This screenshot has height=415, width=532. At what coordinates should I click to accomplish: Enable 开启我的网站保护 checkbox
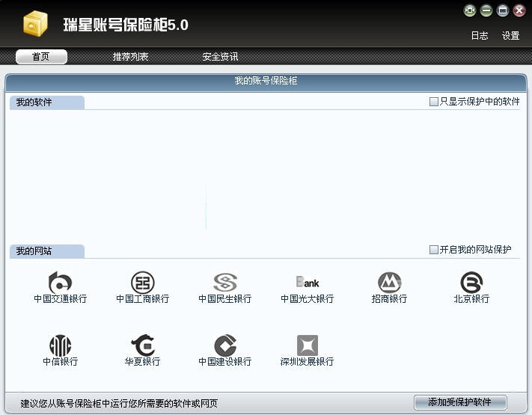click(x=434, y=250)
